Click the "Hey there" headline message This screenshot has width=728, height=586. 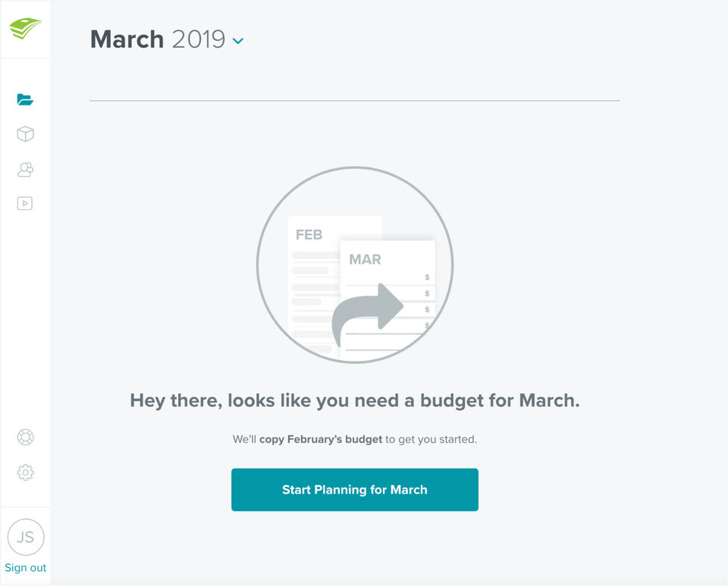coord(354,401)
